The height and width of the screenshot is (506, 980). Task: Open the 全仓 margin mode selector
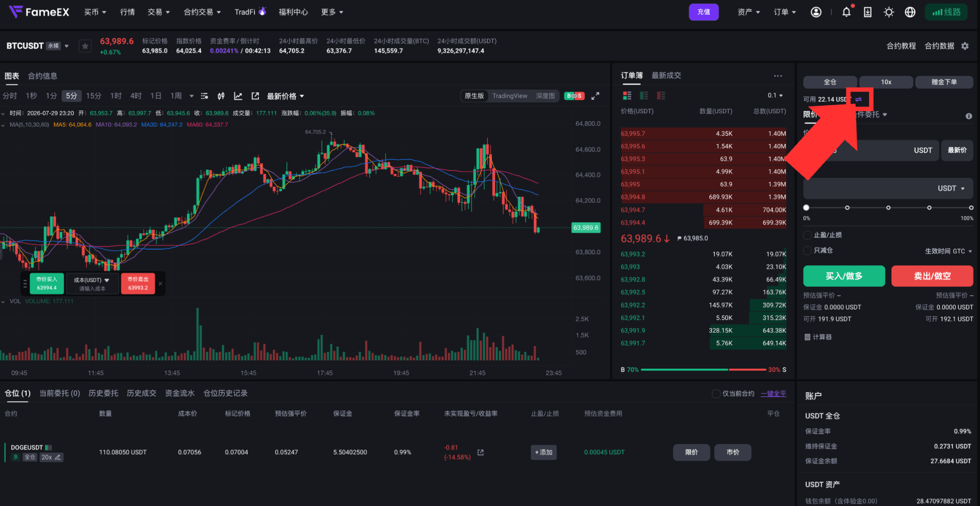coord(830,82)
